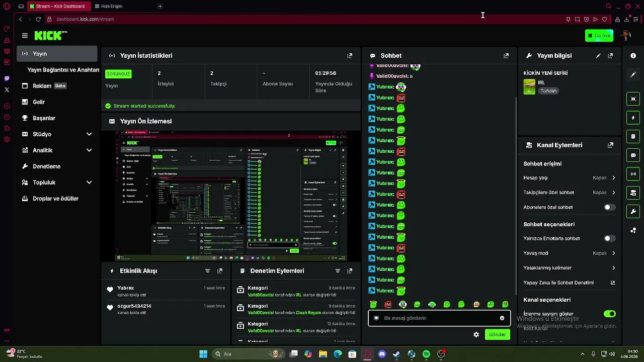Open the emoji picker in message box
The image size is (644, 362).
point(502,318)
